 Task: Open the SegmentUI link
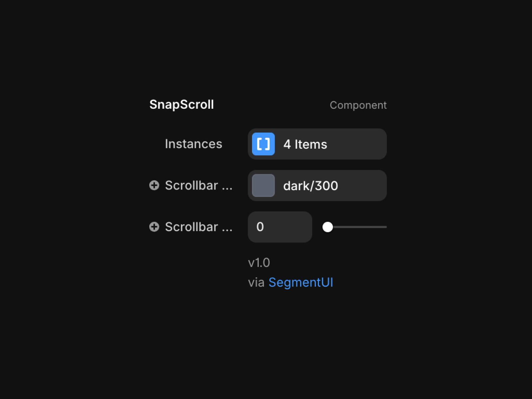pos(301,282)
